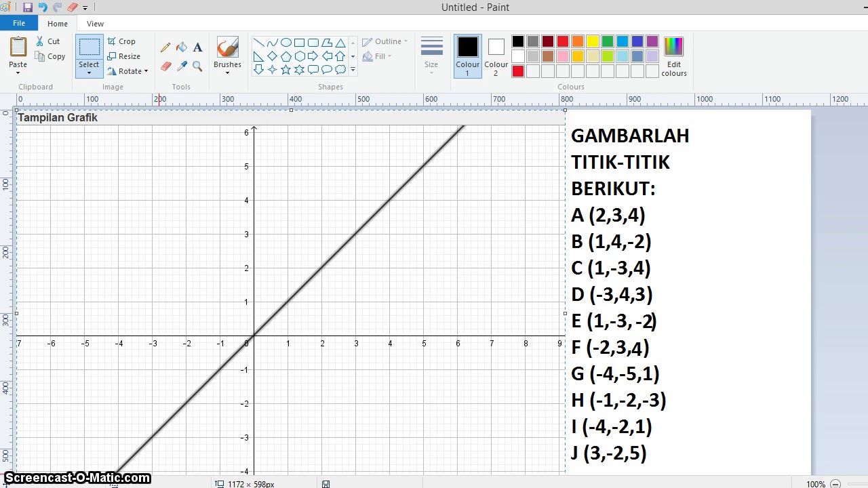Activate the Colour 2 background selector

[496, 56]
